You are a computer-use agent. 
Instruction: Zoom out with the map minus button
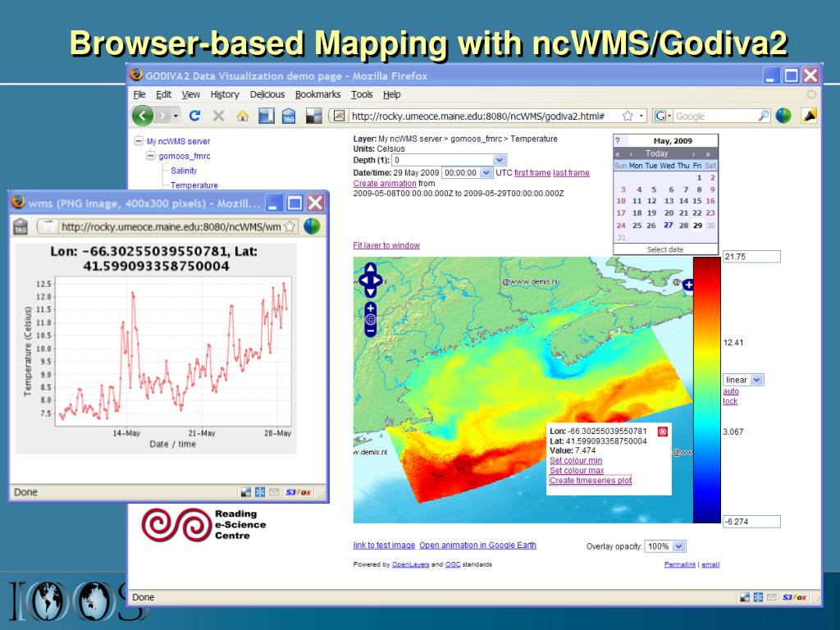(x=370, y=331)
